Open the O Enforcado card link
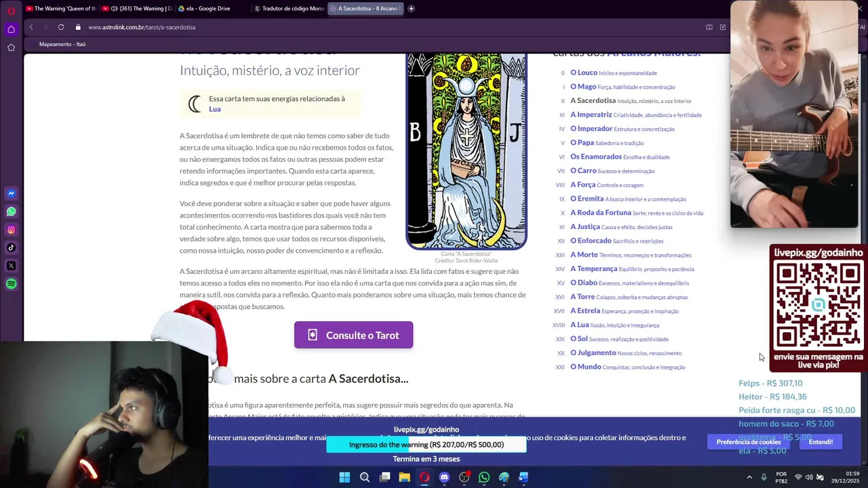This screenshot has width=868, height=488. [591, 241]
